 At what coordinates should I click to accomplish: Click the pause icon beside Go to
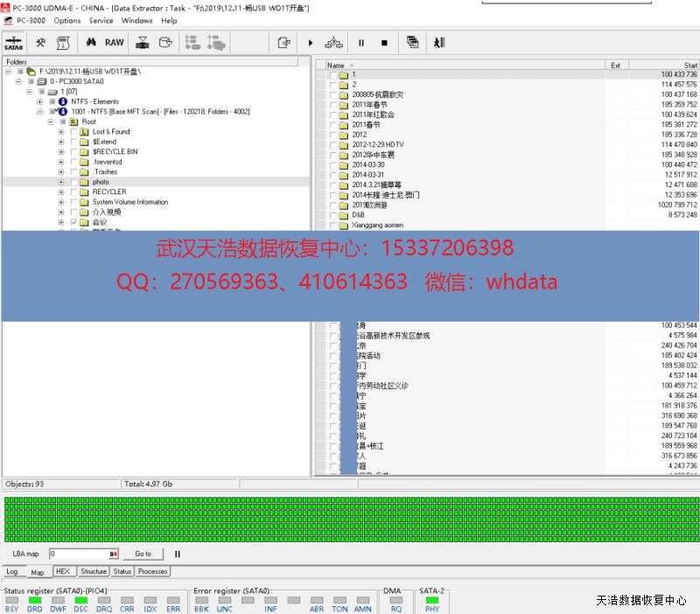click(x=178, y=554)
